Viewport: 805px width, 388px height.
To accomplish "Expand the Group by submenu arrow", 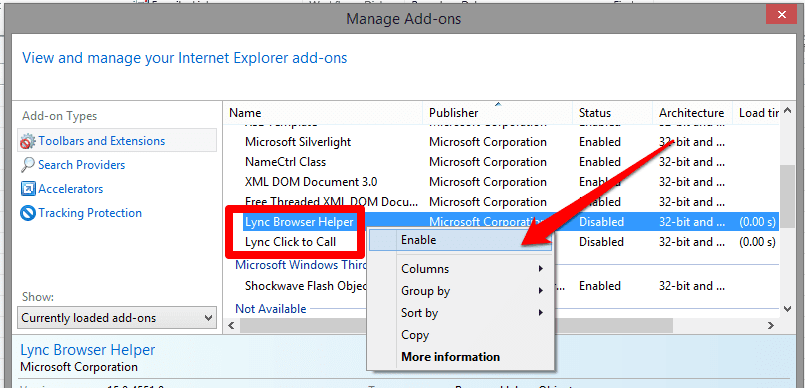I will 541,291.
